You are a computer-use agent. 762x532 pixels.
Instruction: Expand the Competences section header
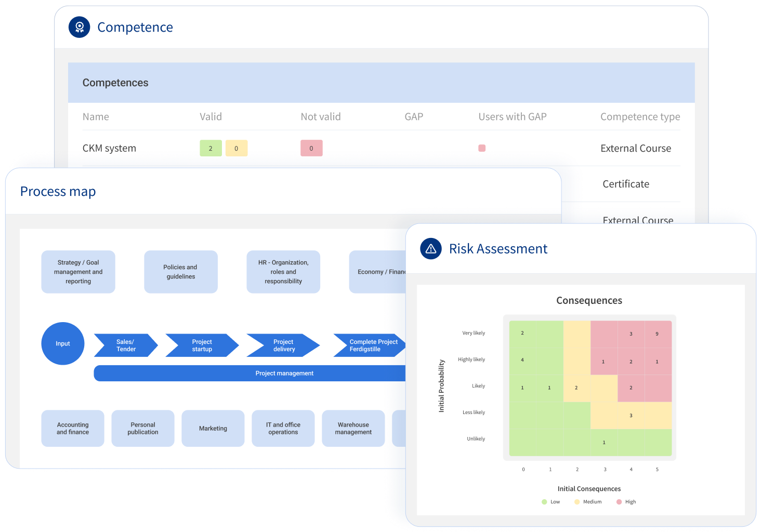[x=115, y=82]
